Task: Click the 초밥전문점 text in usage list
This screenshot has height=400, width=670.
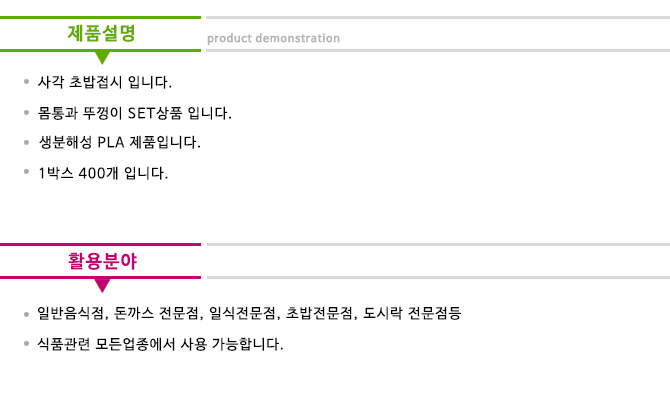Action: (x=319, y=313)
